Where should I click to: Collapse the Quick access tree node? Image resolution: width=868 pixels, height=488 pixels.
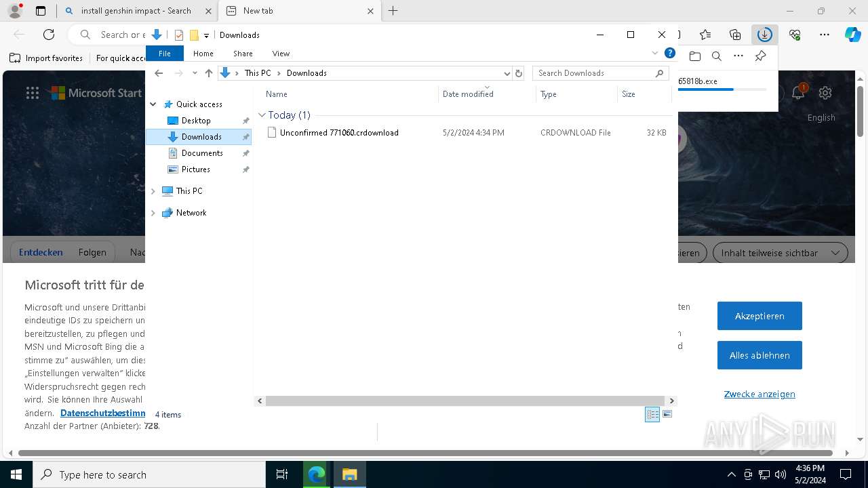[153, 104]
